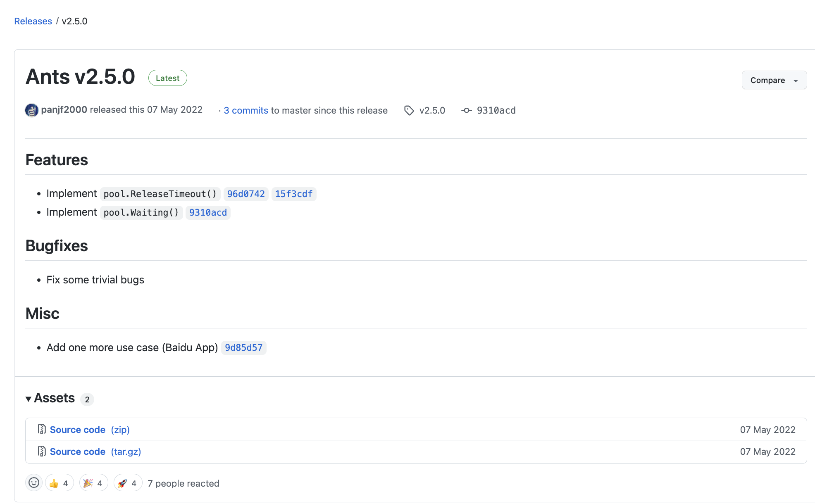Click the tar.gz file icon for Source code
Image resolution: width=815 pixels, height=504 pixels.
point(42,451)
